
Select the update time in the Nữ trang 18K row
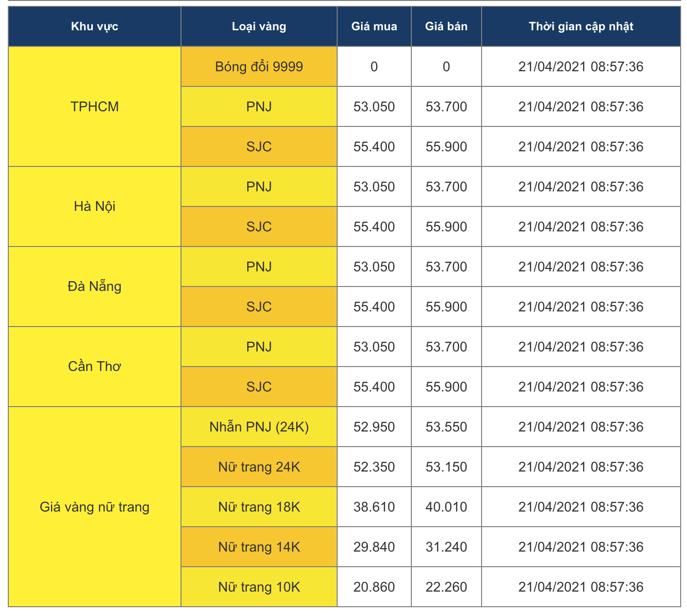click(581, 507)
